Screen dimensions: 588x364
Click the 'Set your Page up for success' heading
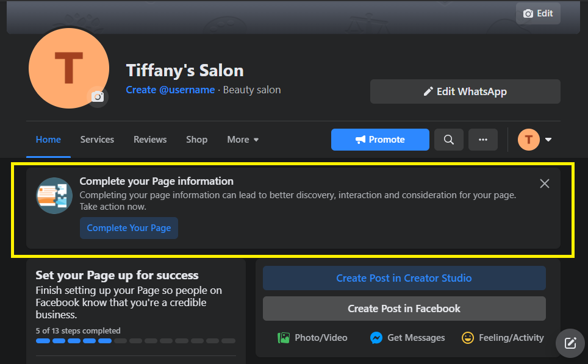[x=117, y=275]
